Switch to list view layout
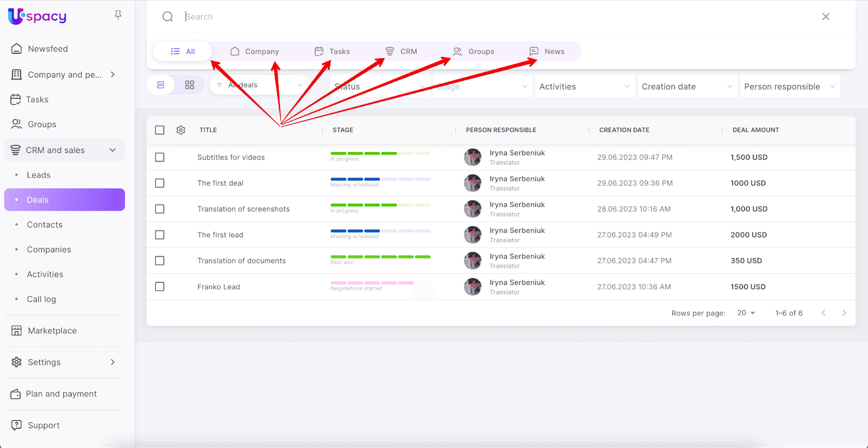This screenshot has height=448, width=868. pos(161,85)
